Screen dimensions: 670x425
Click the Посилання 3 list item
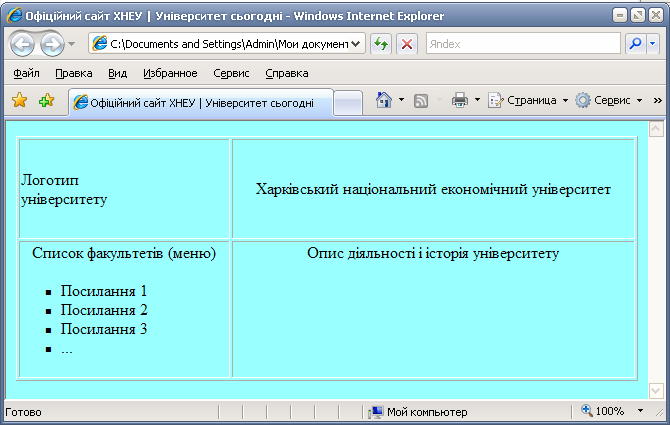click(104, 329)
